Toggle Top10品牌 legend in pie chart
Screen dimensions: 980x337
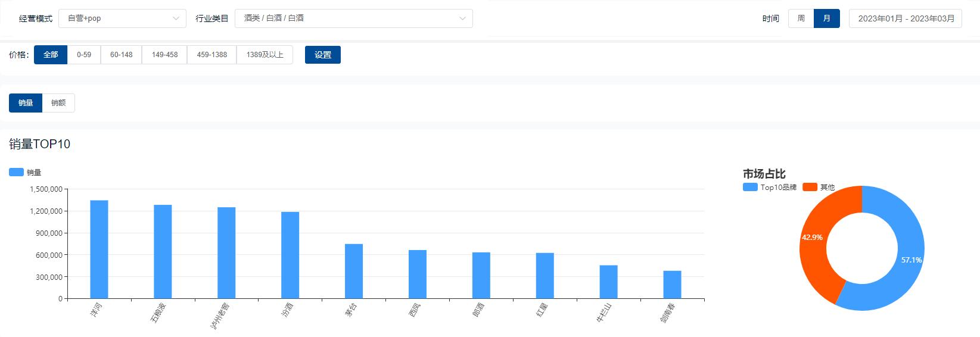click(x=750, y=187)
